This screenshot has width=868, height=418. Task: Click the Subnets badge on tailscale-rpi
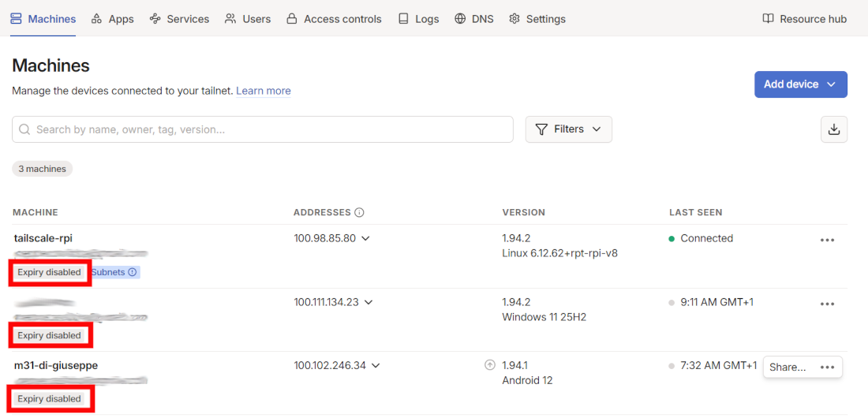pyautogui.click(x=114, y=272)
